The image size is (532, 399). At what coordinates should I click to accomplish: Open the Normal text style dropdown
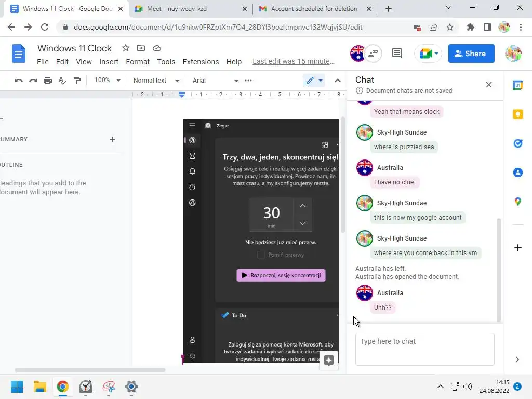(x=156, y=81)
